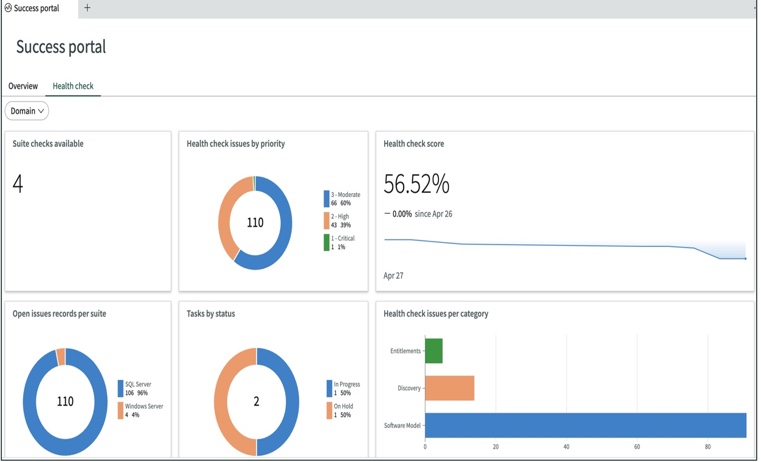Screen dimensions: 761x462
Task: Click the Entitlements green bar
Action: pos(433,351)
